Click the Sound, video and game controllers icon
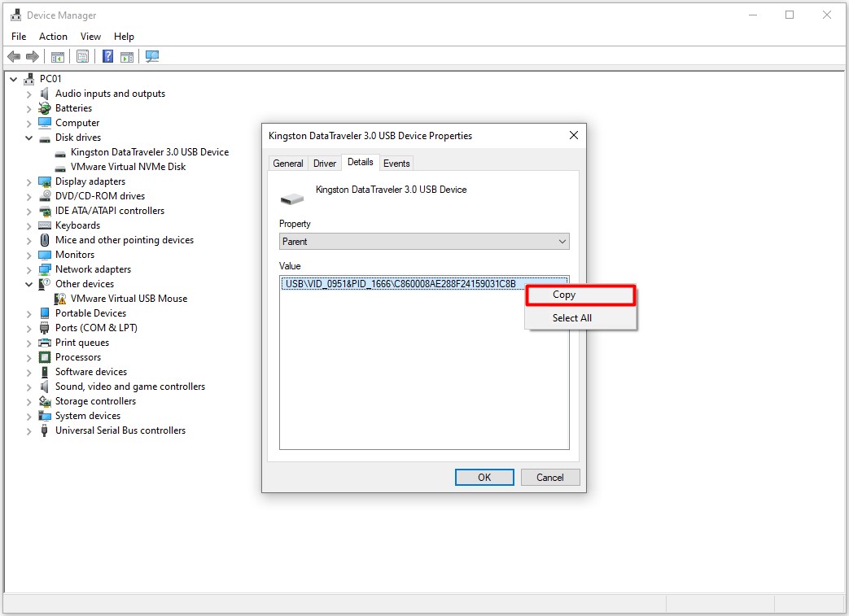849x616 pixels. click(x=45, y=387)
